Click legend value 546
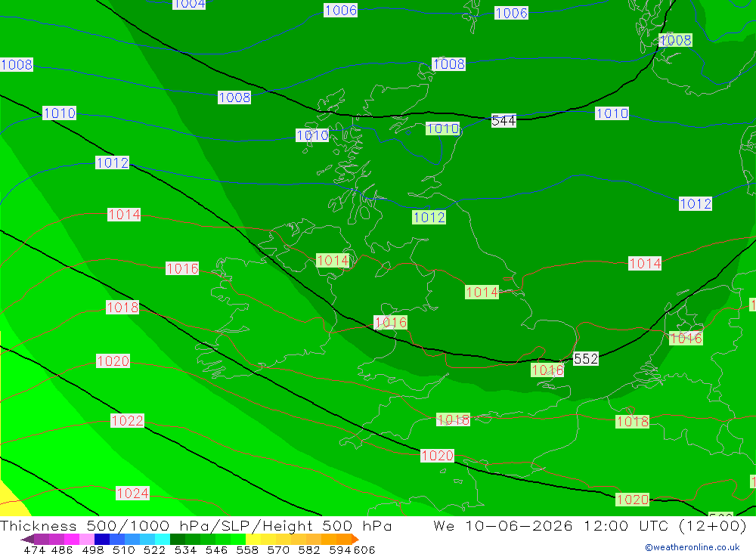Image resolution: width=756 pixels, height=554 pixels. tap(216, 549)
